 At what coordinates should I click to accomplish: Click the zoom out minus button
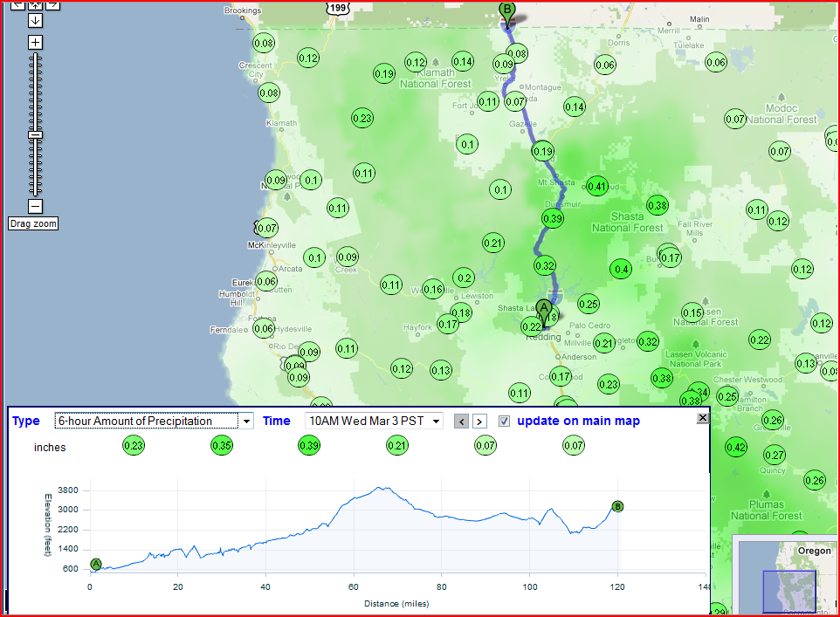(35, 207)
